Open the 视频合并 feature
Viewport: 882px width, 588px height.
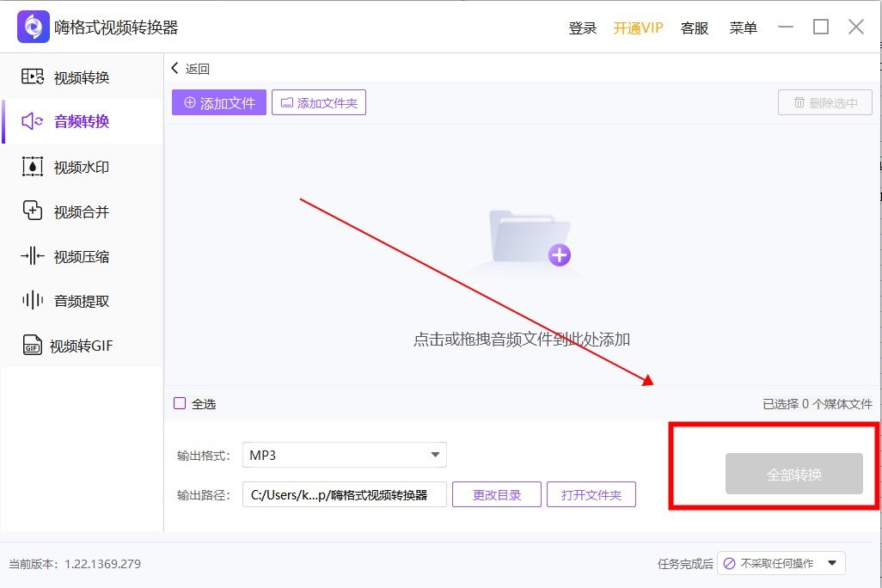pos(73,211)
